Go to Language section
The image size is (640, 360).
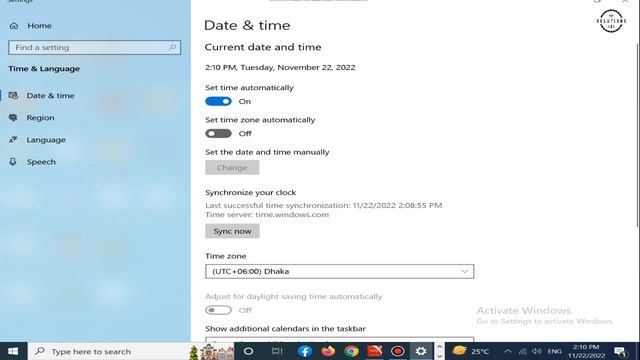click(46, 140)
